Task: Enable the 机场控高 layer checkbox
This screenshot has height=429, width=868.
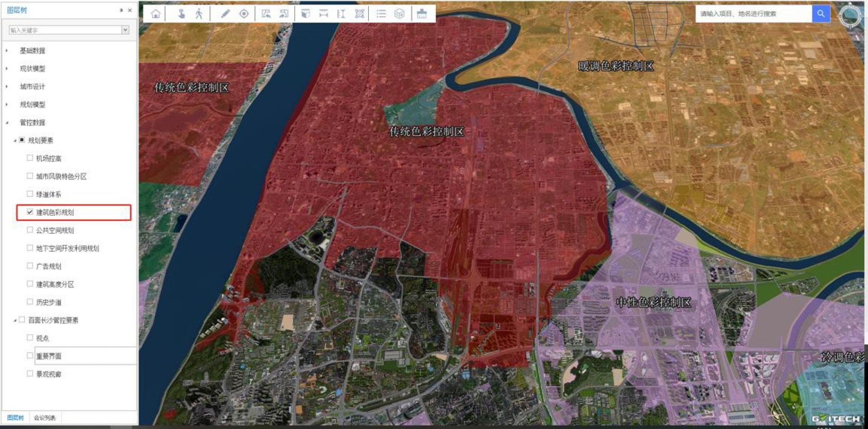Action: click(30, 158)
